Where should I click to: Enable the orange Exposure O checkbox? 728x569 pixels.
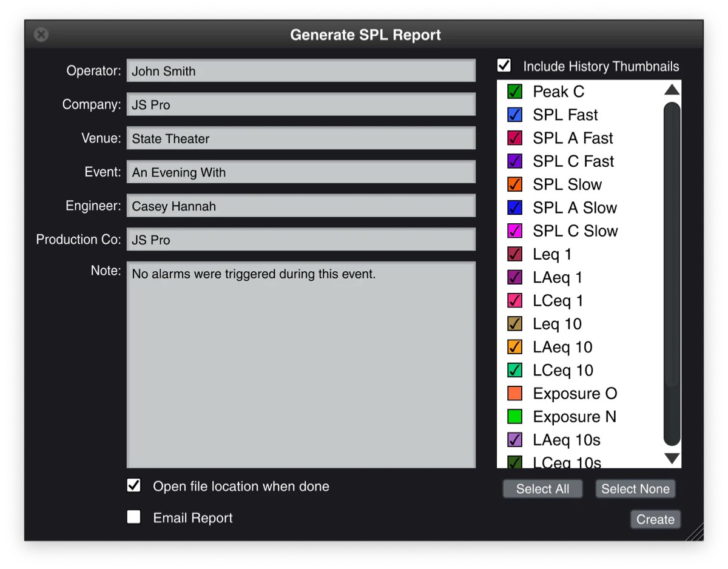pos(515,394)
